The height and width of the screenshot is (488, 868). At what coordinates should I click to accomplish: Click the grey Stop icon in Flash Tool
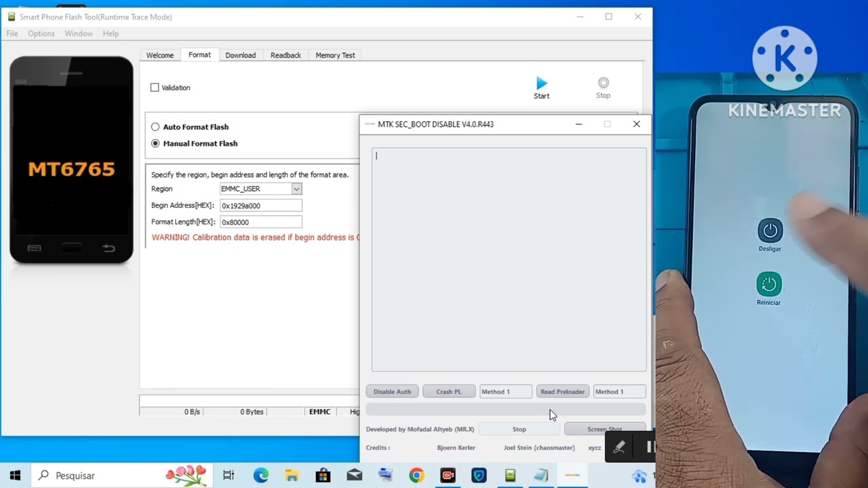pos(603,83)
